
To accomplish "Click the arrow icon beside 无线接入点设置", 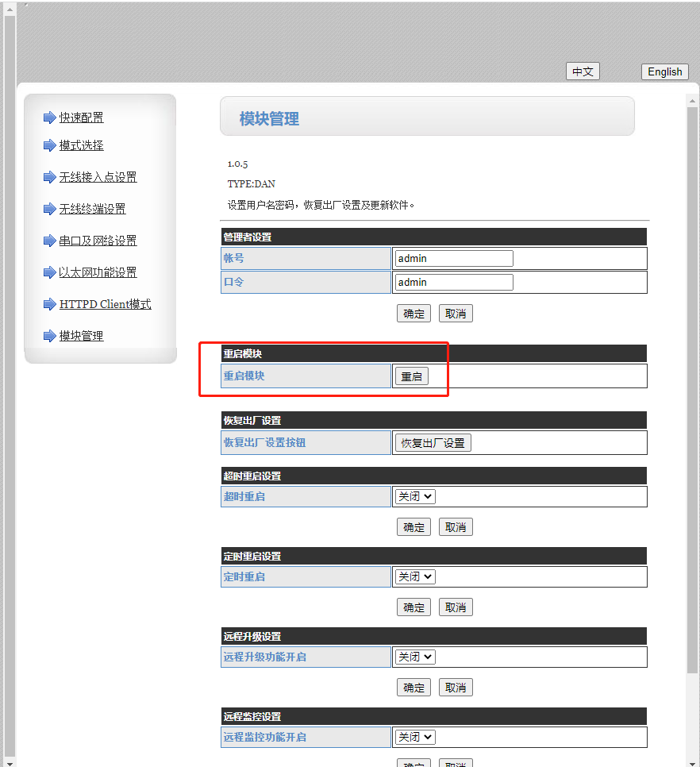I will click(x=49, y=177).
